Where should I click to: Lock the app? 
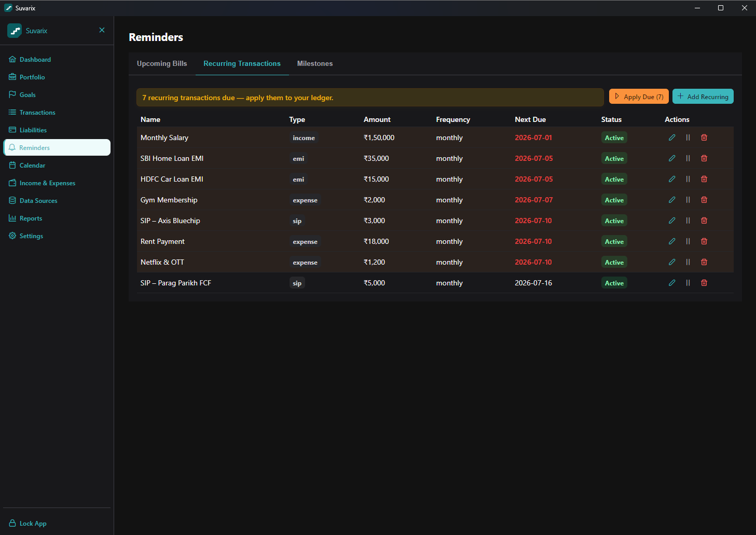click(x=57, y=524)
